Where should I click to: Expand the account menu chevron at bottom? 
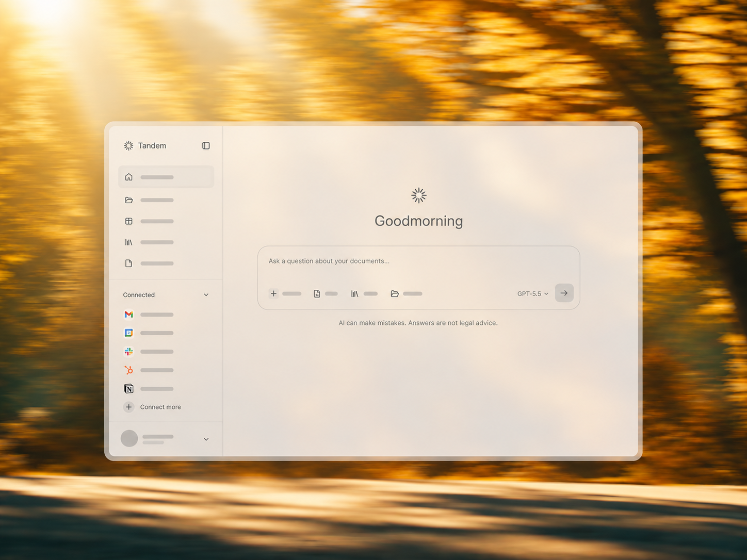(x=206, y=439)
